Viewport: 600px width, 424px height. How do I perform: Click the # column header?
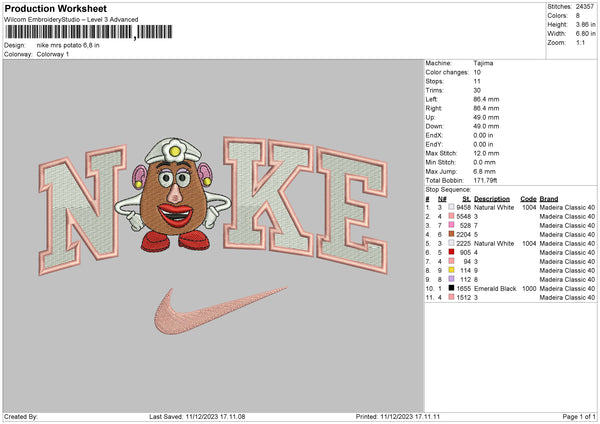tap(427, 199)
